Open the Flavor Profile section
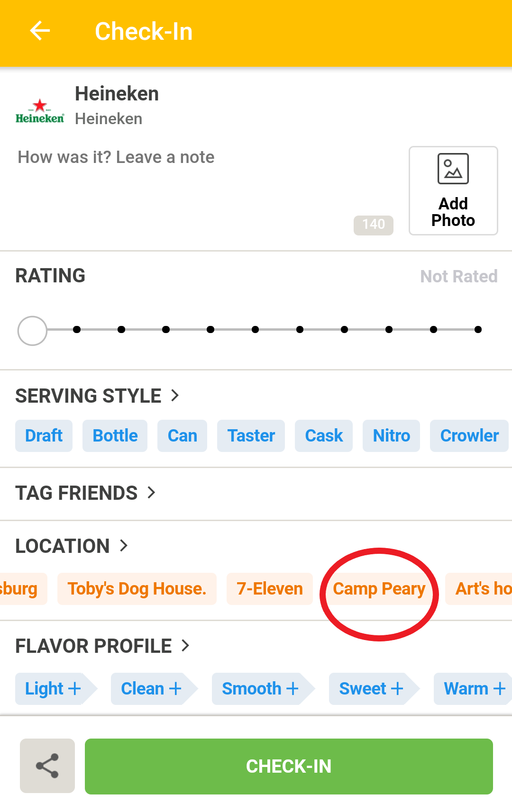 (x=103, y=646)
